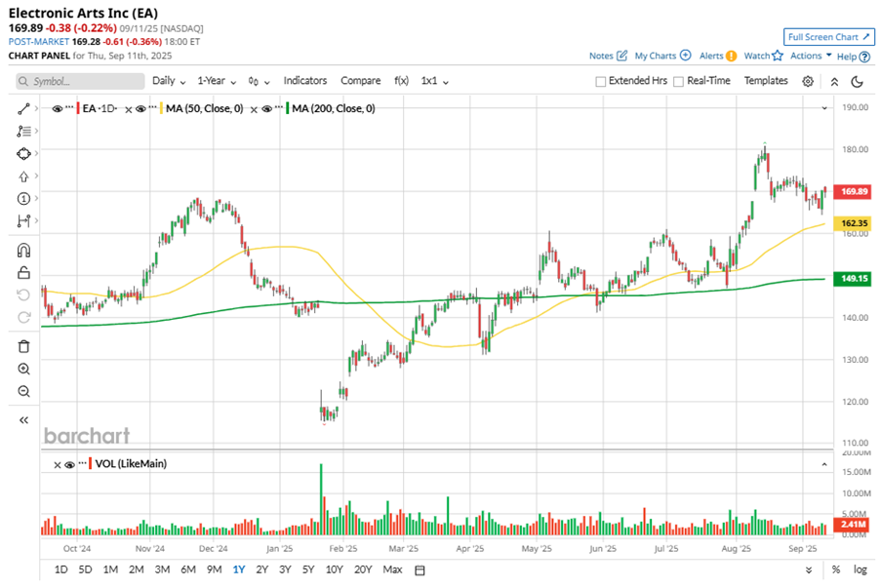This screenshot has width=880, height=588.
Task: Remove the MA 200 indicator
Action: [x=254, y=109]
